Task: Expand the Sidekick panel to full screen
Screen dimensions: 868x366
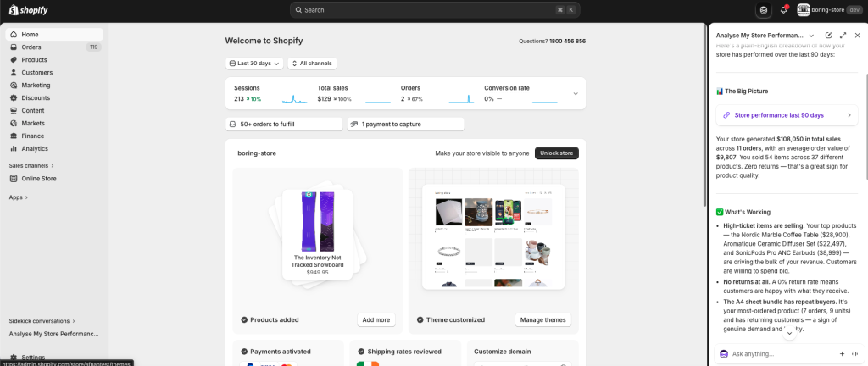Action: tap(843, 36)
